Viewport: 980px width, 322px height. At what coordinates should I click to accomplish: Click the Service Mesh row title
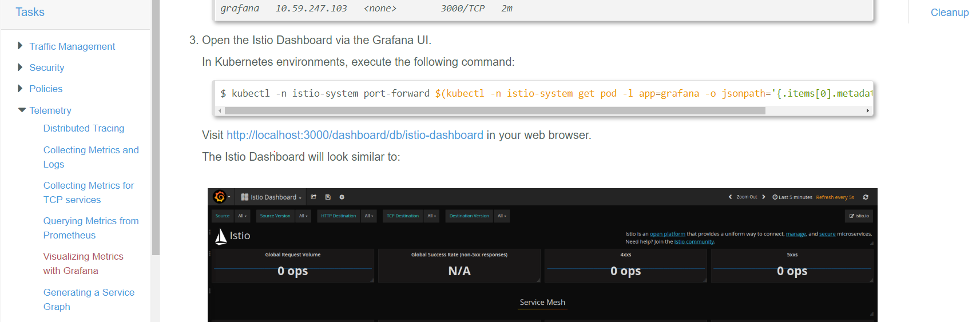[542, 303]
